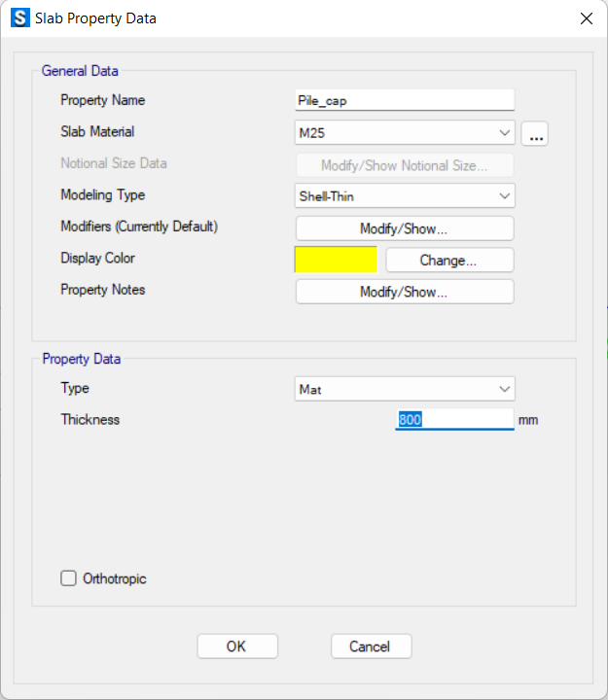Click the Slab Property Data window title

click(95, 18)
